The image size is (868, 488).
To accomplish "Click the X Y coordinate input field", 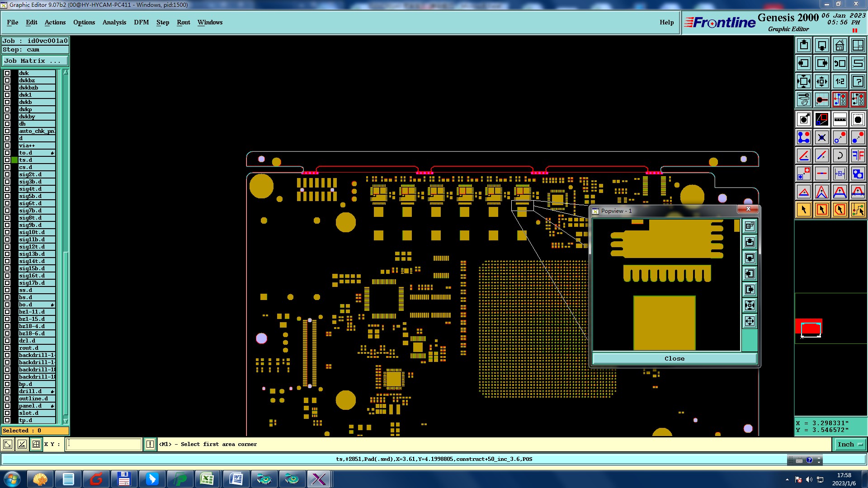I will (x=104, y=444).
